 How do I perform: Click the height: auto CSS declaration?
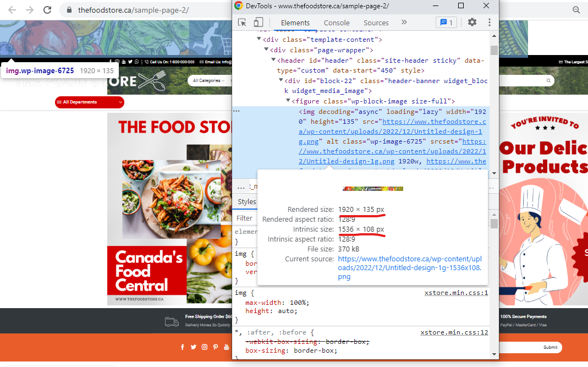271,311
